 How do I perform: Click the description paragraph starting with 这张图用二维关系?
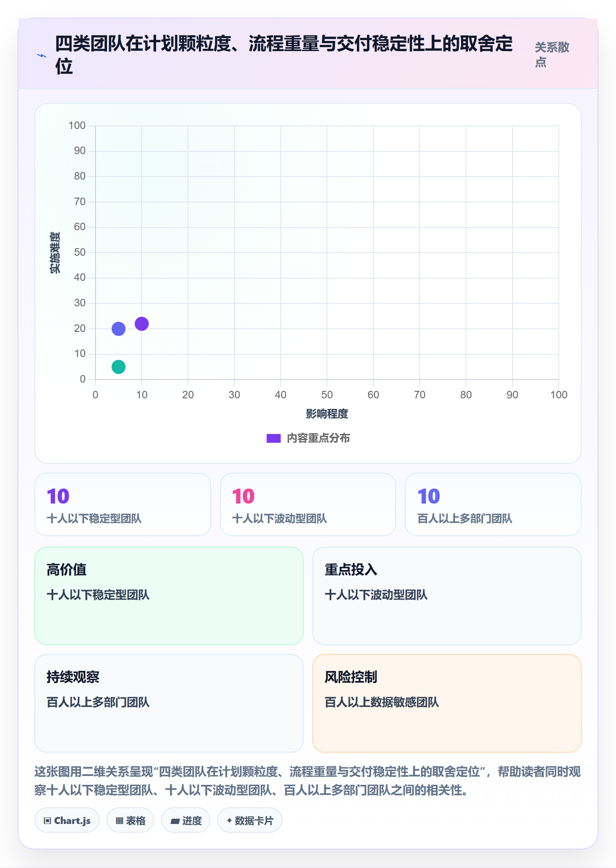308,781
